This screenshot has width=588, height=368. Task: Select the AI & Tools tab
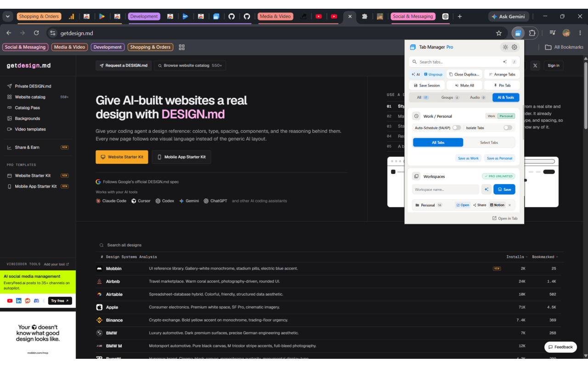[x=506, y=98]
